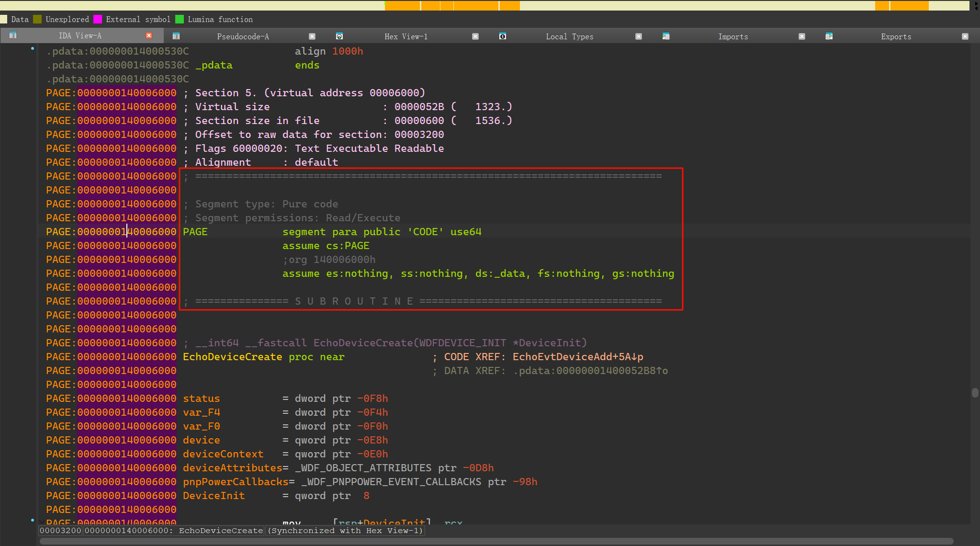Click the Pseudocode-A tab icon
The width and height of the screenshot is (980, 546).
tap(176, 36)
